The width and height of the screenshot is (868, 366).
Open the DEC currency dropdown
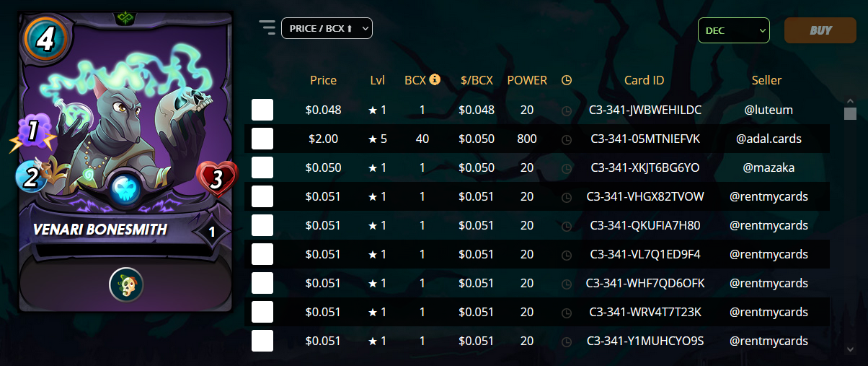click(x=734, y=30)
